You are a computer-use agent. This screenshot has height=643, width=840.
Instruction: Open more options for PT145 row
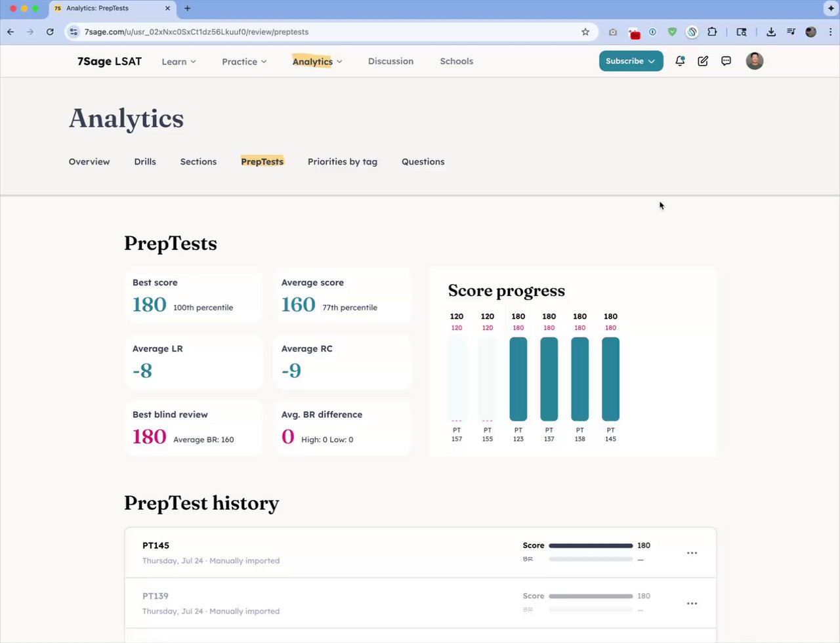click(692, 553)
